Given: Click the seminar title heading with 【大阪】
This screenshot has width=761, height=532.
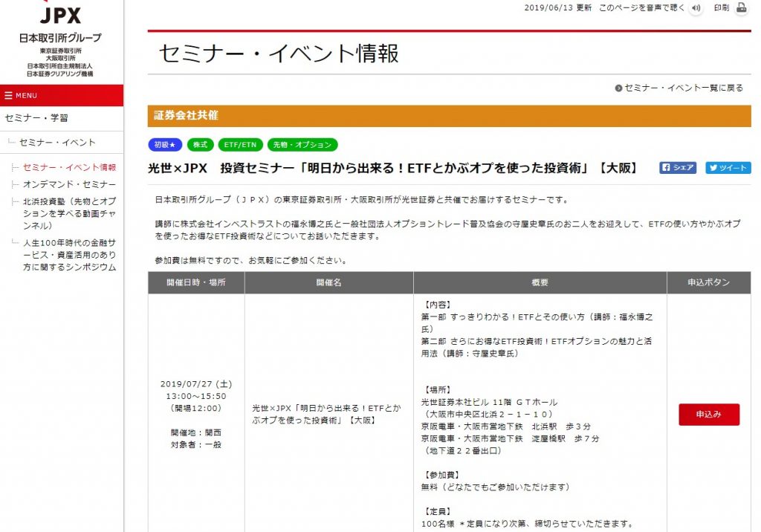Looking at the screenshot, I should [394, 168].
